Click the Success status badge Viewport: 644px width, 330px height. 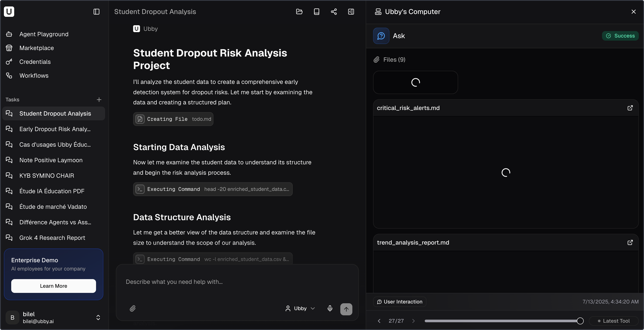click(x=620, y=36)
